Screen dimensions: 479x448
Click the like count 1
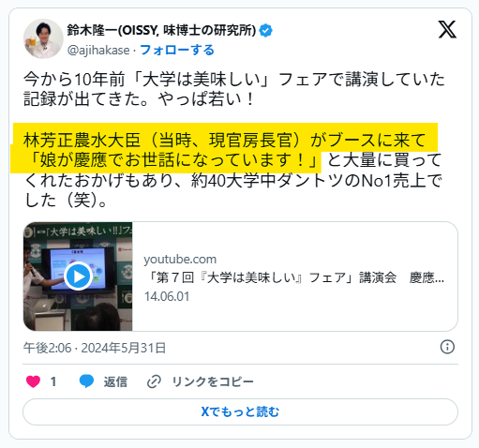53,381
